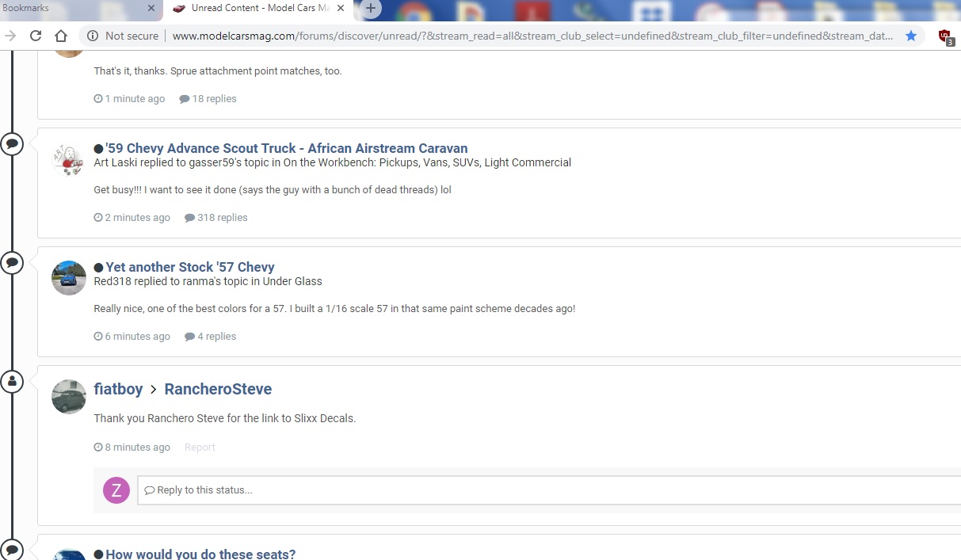This screenshot has height=560, width=961.
Task: Open How would you do these seats topic
Action: (200, 554)
